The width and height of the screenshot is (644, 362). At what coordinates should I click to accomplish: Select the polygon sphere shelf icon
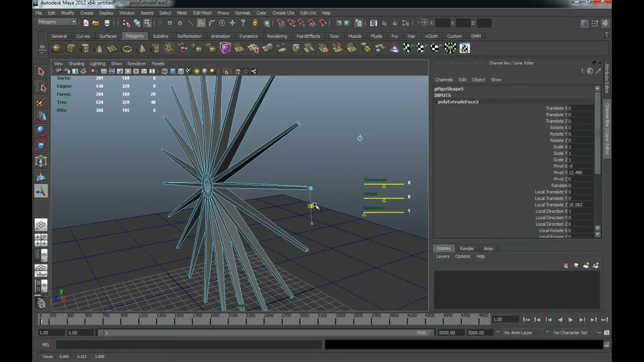coord(57,48)
